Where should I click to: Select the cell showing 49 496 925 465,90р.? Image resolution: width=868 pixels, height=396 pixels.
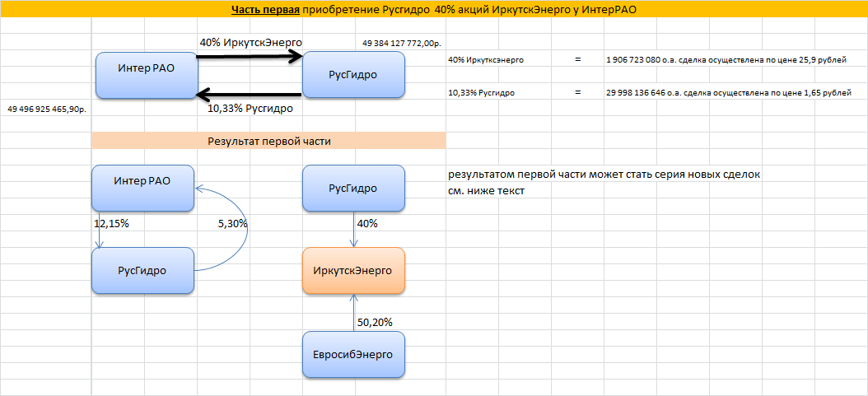coord(48,109)
